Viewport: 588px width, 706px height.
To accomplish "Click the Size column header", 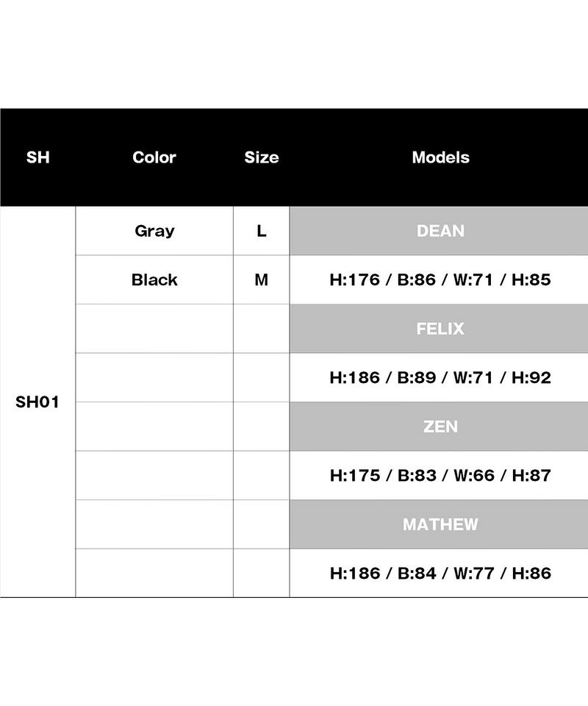I will [262, 157].
